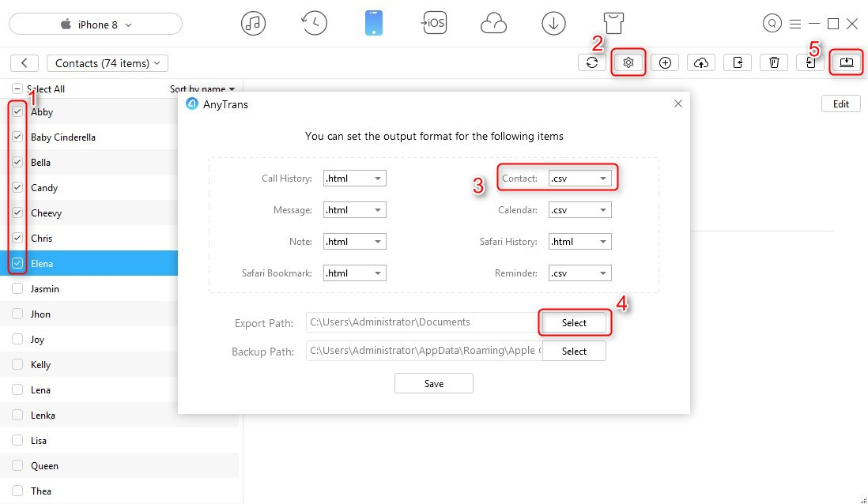Open the gear settings button

click(x=628, y=62)
